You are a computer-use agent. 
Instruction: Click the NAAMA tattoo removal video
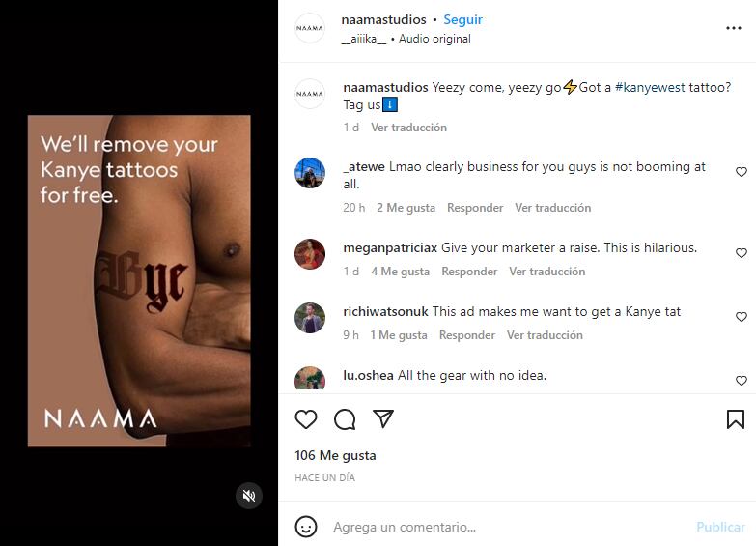click(x=139, y=280)
